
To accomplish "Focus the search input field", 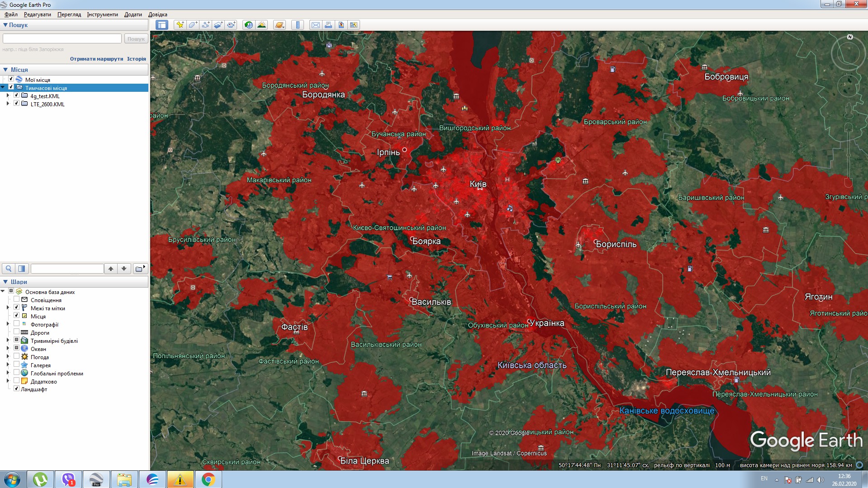I will point(62,39).
